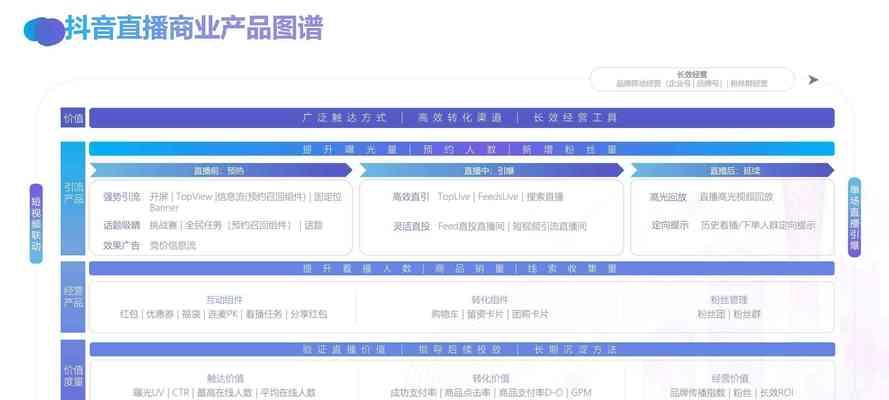Screen dimensions: 889x400
Task: Click the 话题聚精 label
Action: [121, 225]
